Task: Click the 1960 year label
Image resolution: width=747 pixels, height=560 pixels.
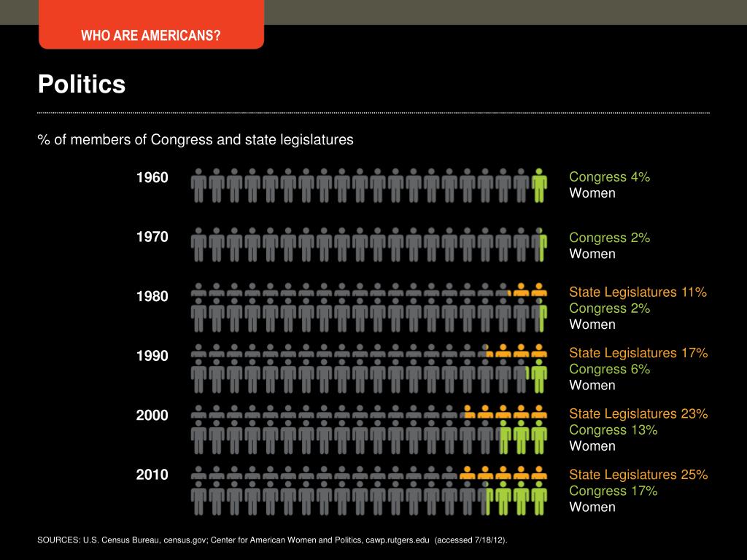Action: pyautogui.click(x=152, y=178)
